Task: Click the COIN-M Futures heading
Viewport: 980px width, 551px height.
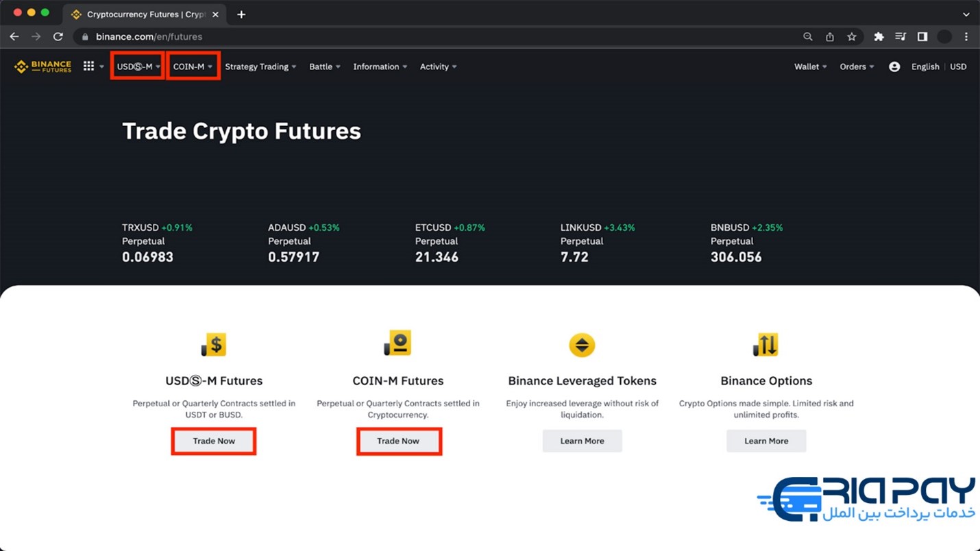Action: [398, 381]
